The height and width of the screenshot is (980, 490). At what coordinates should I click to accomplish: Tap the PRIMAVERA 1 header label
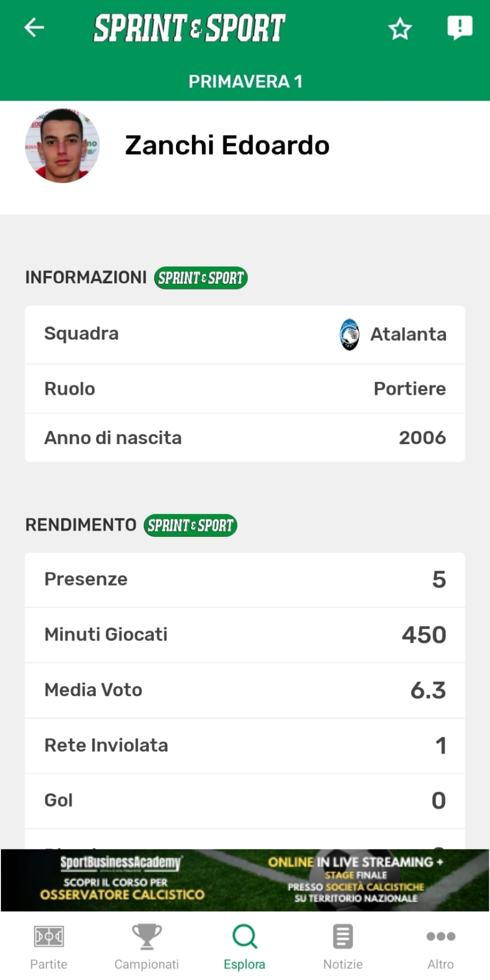(245, 82)
